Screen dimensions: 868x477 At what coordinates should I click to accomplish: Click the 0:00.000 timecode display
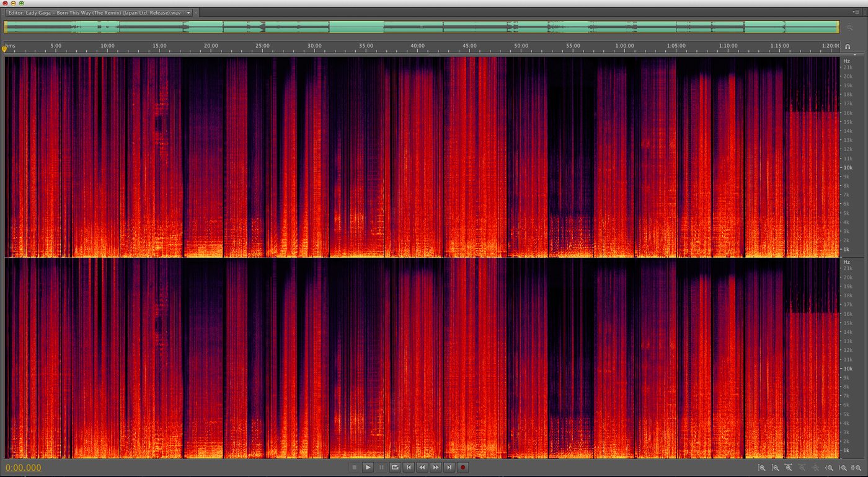[x=24, y=468]
